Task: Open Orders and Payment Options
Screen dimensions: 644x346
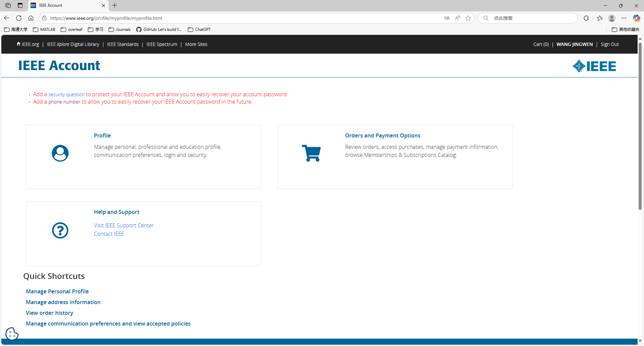Action: (x=383, y=135)
